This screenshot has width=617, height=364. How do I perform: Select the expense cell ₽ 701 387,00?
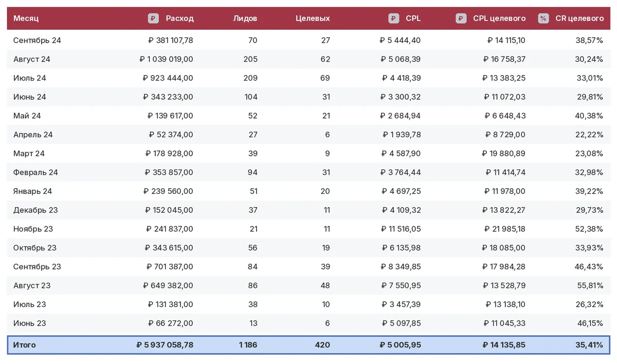coord(169,267)
